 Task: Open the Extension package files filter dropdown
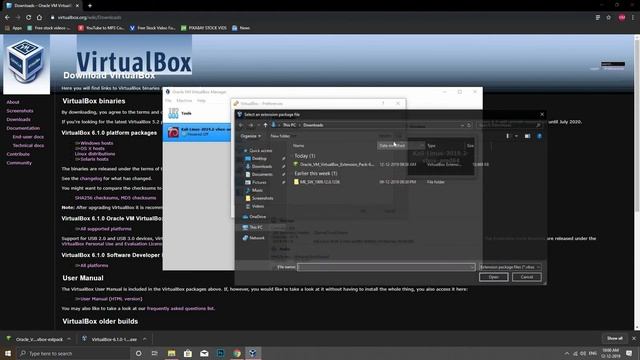pyautogui.click(x=510, y=267)
